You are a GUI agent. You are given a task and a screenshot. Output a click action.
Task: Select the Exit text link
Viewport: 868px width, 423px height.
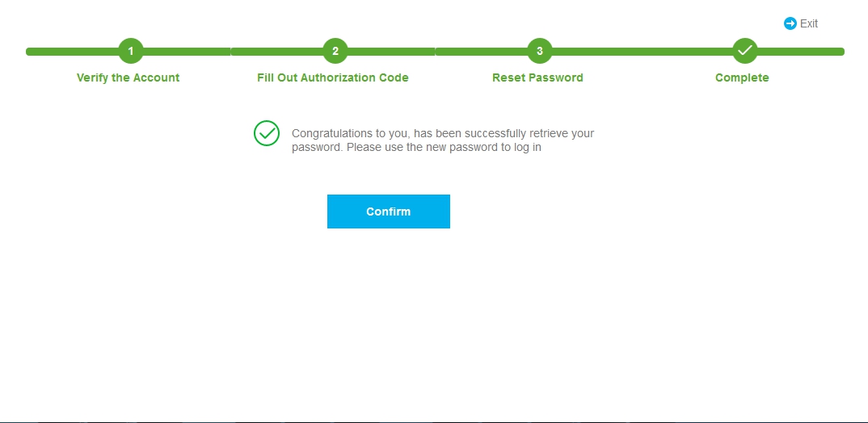(809, 23)
